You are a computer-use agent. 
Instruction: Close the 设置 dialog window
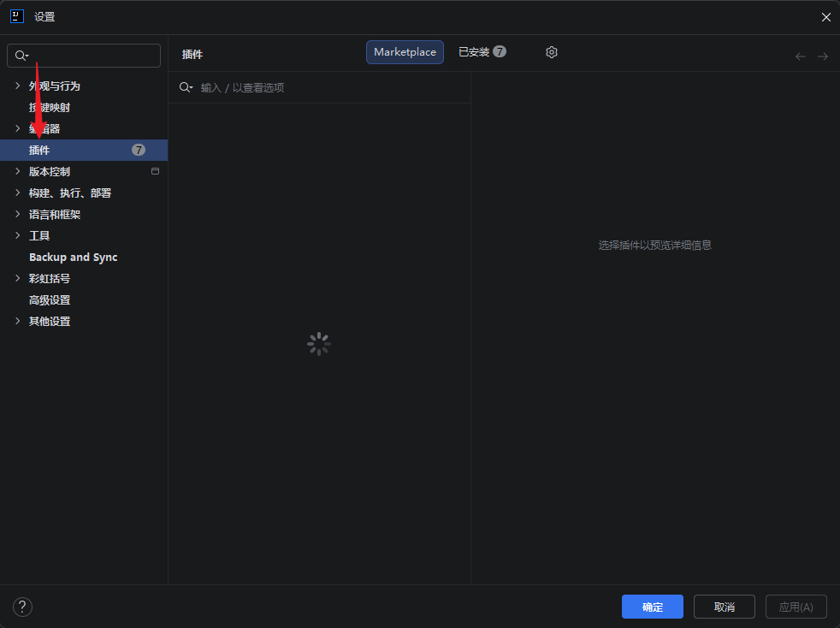pyautogui.click(x=826, y=17)
